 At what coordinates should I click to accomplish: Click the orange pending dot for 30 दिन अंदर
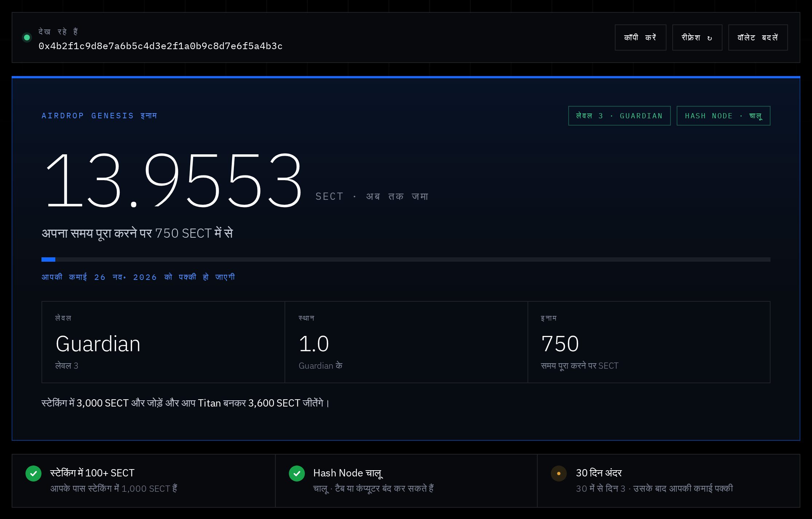point(559,474)
